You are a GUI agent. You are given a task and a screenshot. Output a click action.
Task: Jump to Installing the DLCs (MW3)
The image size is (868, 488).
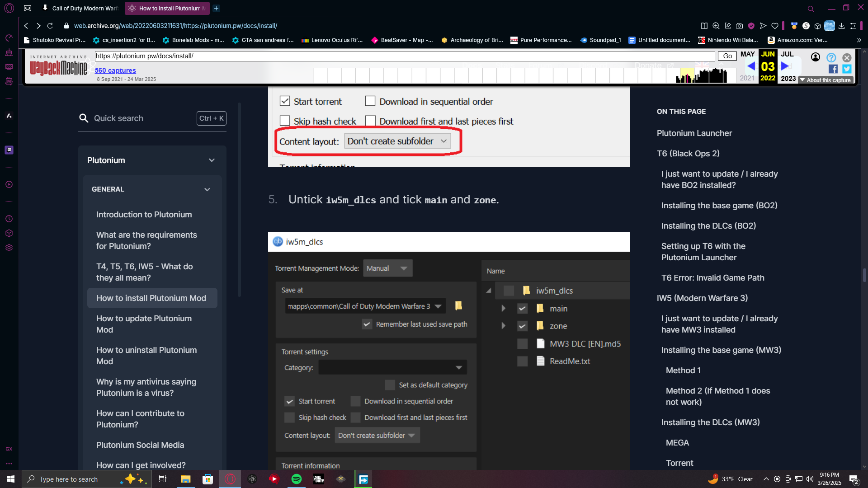coord(710,422)
